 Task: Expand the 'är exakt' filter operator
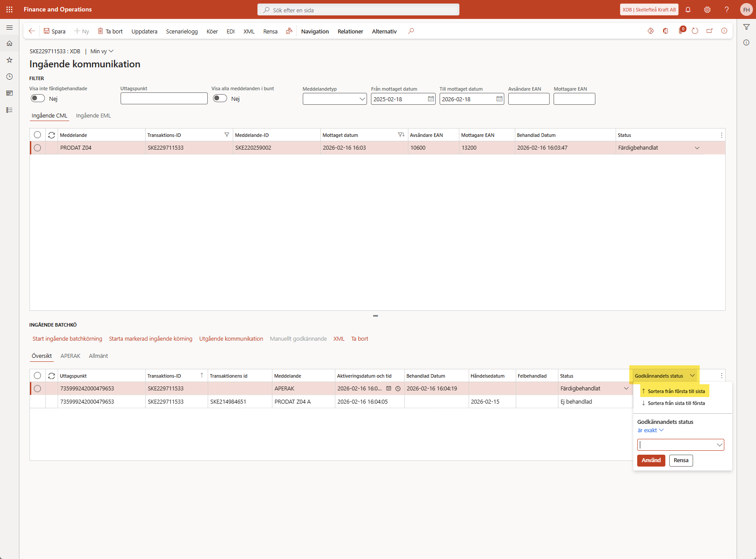(x=650, y=430)
